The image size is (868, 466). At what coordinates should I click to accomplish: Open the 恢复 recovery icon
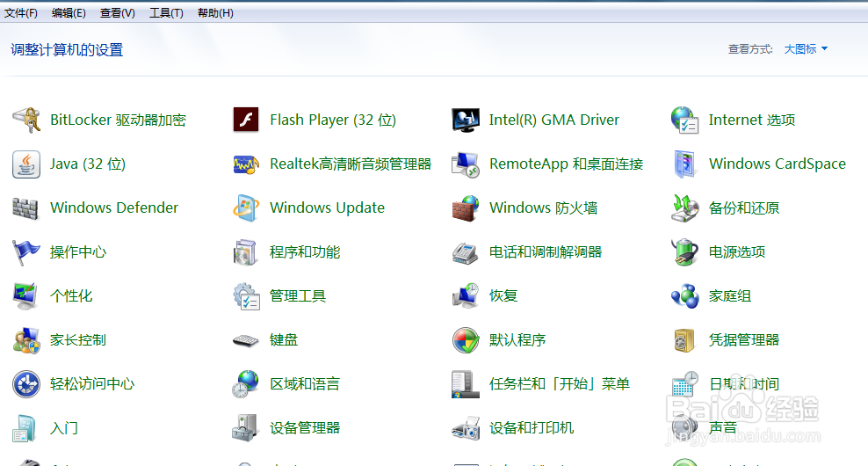466,296
